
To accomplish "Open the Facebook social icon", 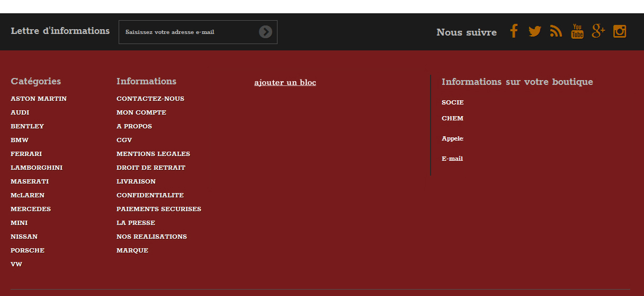I will tap(514, 31).
